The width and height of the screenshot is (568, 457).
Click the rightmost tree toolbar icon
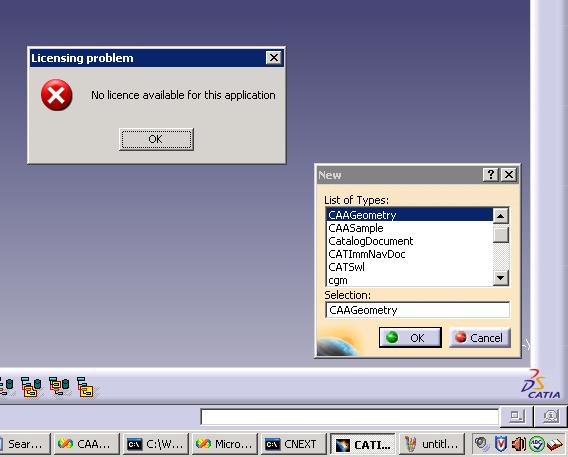click(x=85, y=387)
